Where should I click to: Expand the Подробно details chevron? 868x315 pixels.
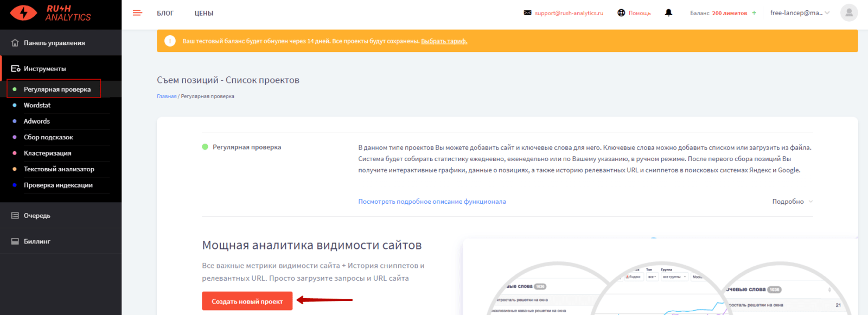click(x=811, y=202)
